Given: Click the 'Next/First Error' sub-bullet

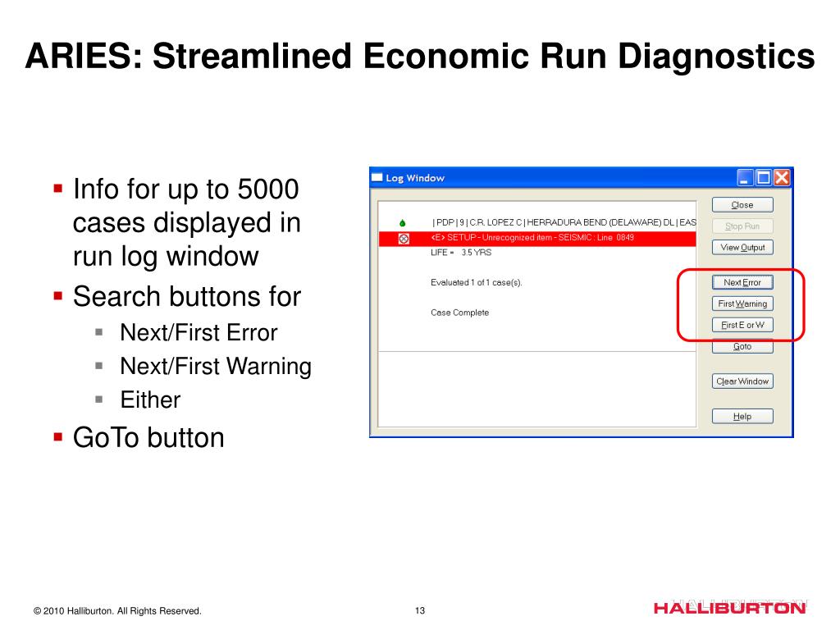Looking at the screenshot, I should 199,333.
